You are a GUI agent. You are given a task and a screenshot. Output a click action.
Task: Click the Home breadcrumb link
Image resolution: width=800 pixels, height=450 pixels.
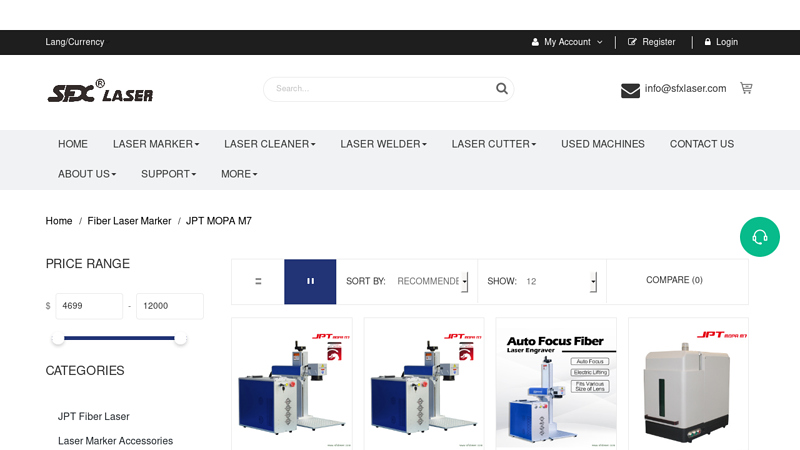point(59,221)
